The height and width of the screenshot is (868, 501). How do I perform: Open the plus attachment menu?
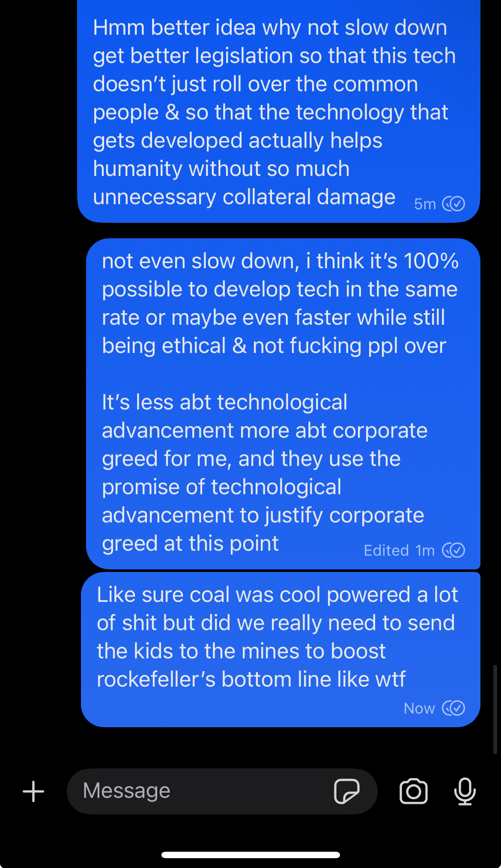[33, 791]
